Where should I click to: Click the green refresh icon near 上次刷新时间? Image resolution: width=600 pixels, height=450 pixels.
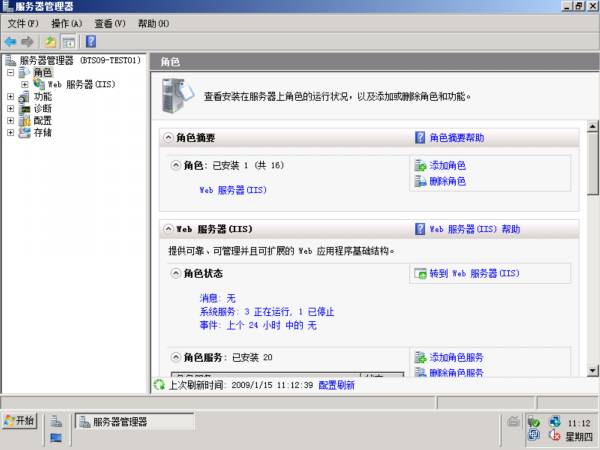pos(159,385)
